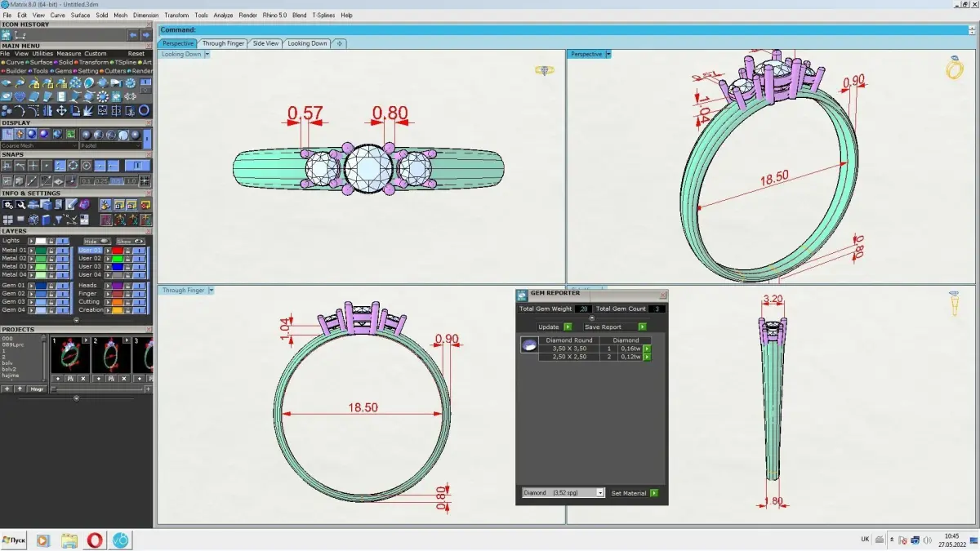
Task: Expand the Looking Down viewport dropdown arrow
Action: pyautogui.click(x=207, y=54)
